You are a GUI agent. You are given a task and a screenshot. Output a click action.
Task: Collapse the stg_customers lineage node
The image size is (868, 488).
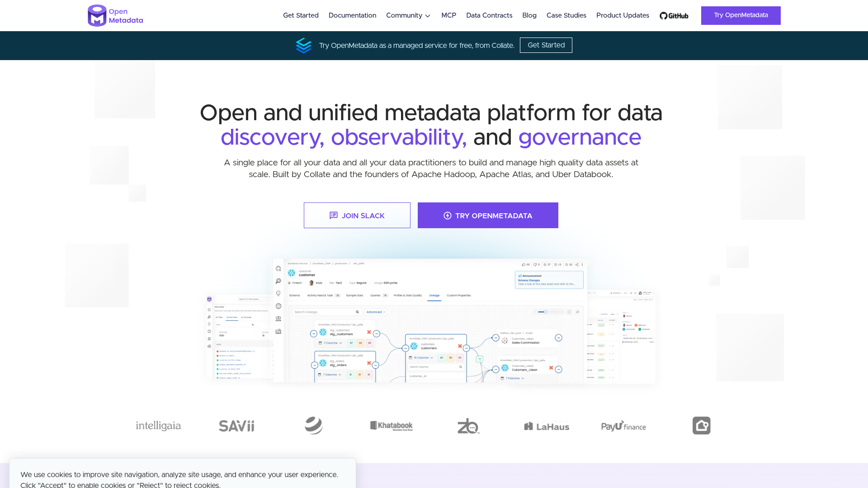coord(313,333)
